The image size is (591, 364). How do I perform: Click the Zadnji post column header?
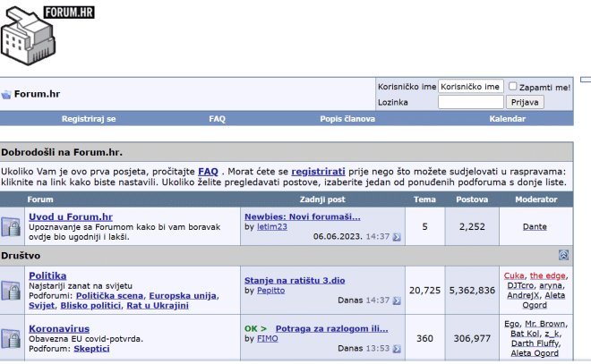pos(322,199)
